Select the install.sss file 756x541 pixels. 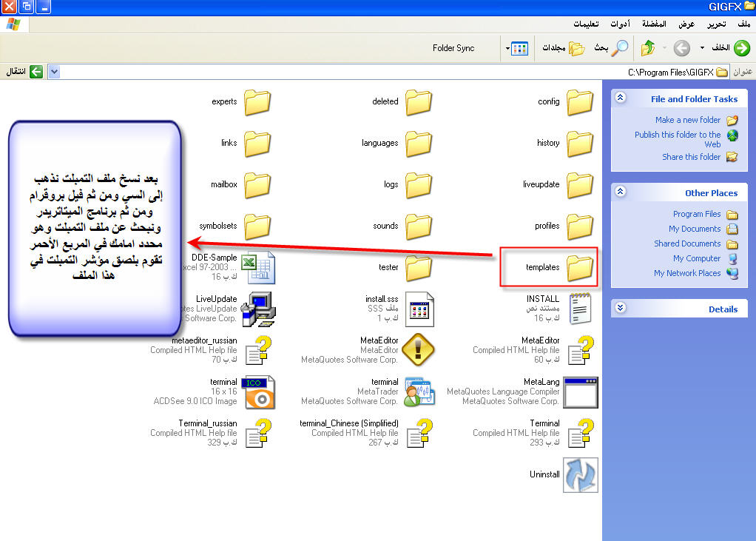tap(419, 309)
